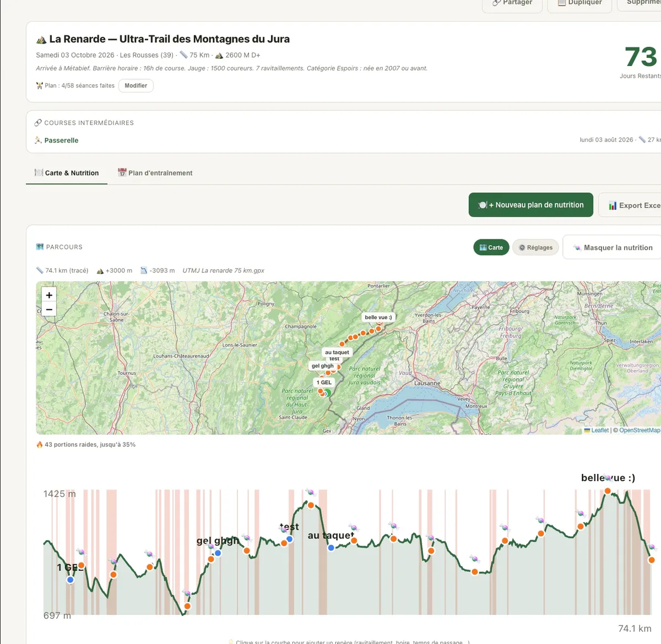
Task: Click the 'belle vue :)' map label
Action: pos(378,317)
